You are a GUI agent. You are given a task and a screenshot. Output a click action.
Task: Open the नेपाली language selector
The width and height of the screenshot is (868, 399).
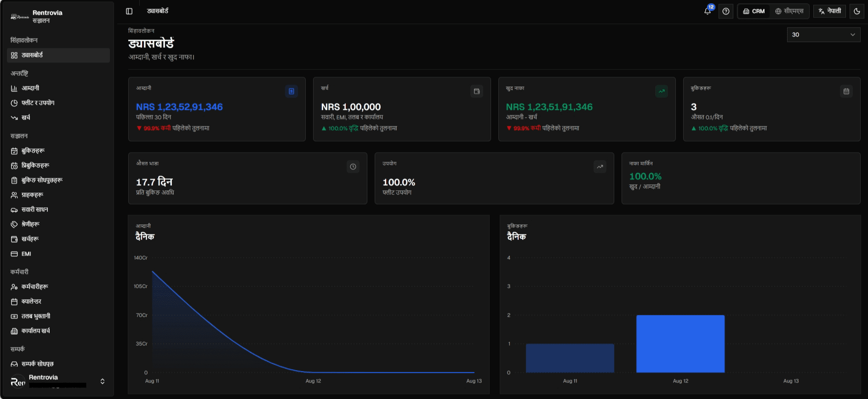point(830,11)
